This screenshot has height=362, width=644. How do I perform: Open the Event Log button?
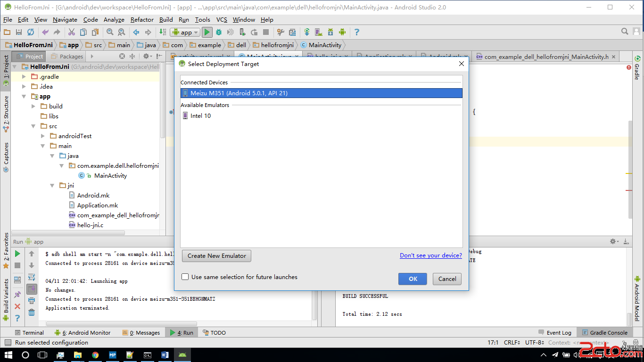[x=555, y=332]
